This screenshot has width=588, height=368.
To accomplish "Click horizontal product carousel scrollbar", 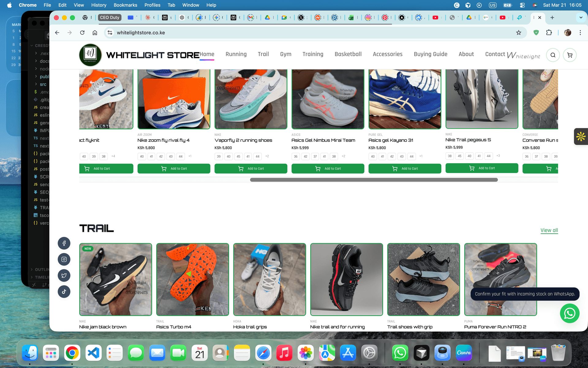I will point(374,180).
